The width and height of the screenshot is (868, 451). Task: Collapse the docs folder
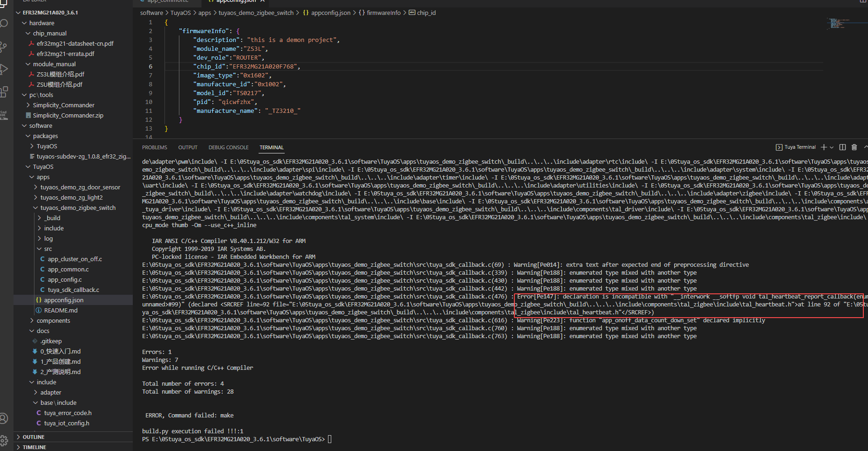click(32, 331)
